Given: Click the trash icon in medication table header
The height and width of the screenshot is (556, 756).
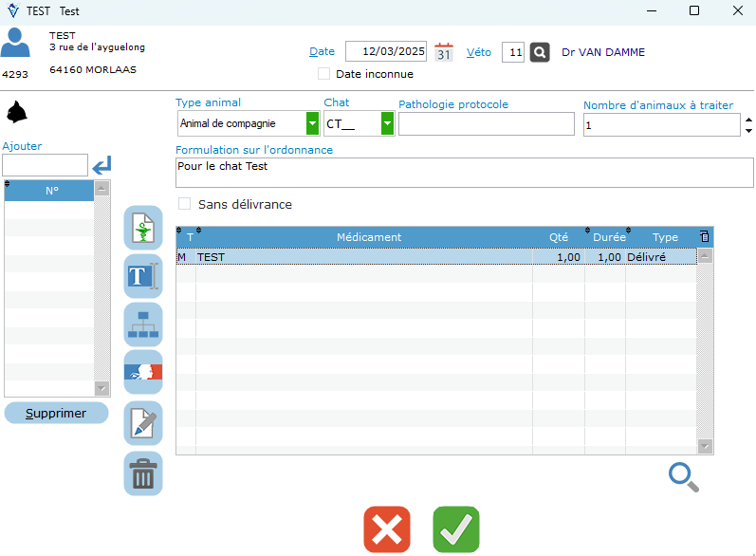Looking at the screenshot, I should coord(705,236).
